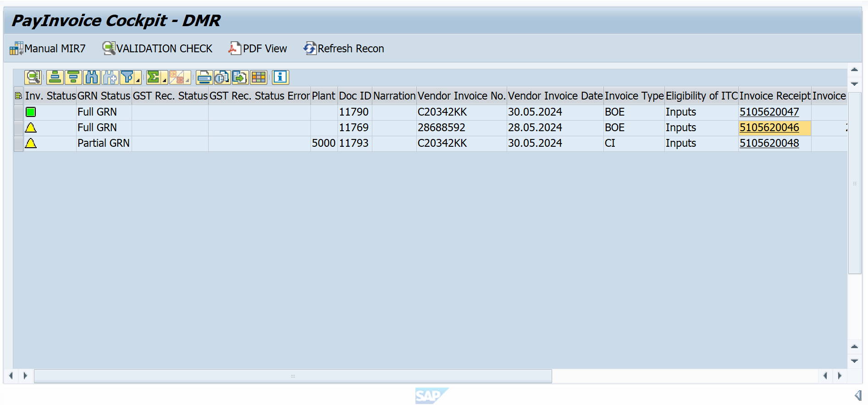Image resolution: width=868 pixels, height=405 pixels.
Task: Sort the table in ascending order
Action: [x=55, y=77]
